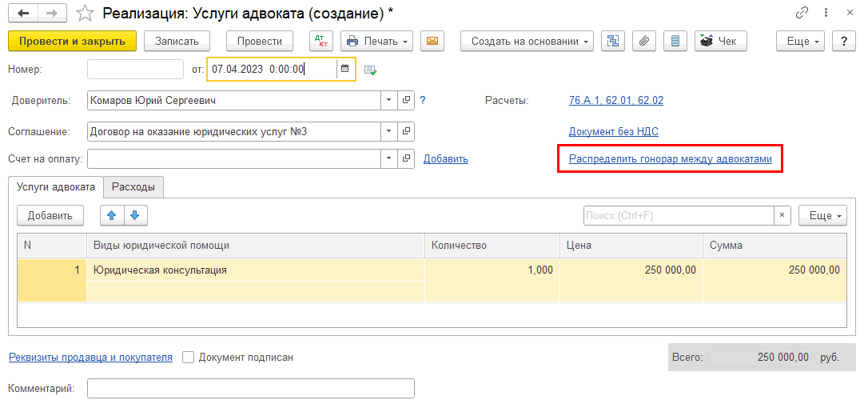Click the back navigation arrow
Viewport: 868px width, 404px height.
(x=23, y=14)
